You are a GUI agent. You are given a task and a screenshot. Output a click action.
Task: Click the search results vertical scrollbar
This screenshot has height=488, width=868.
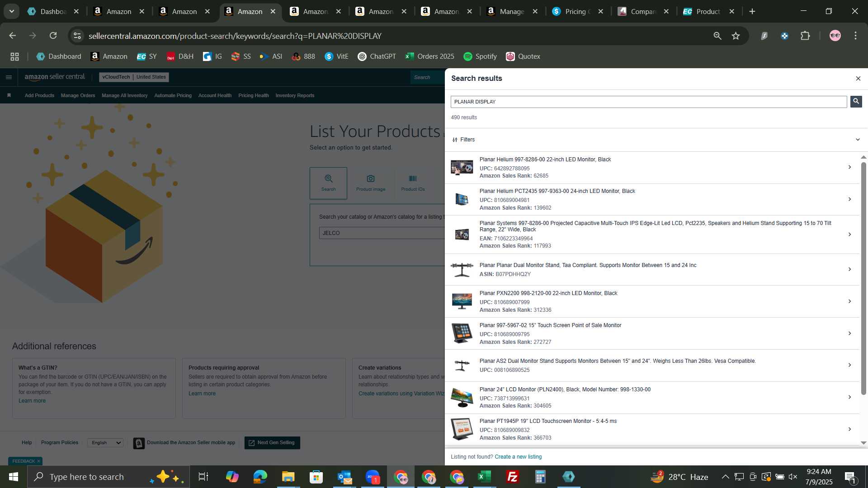click(x=863, y=278)
